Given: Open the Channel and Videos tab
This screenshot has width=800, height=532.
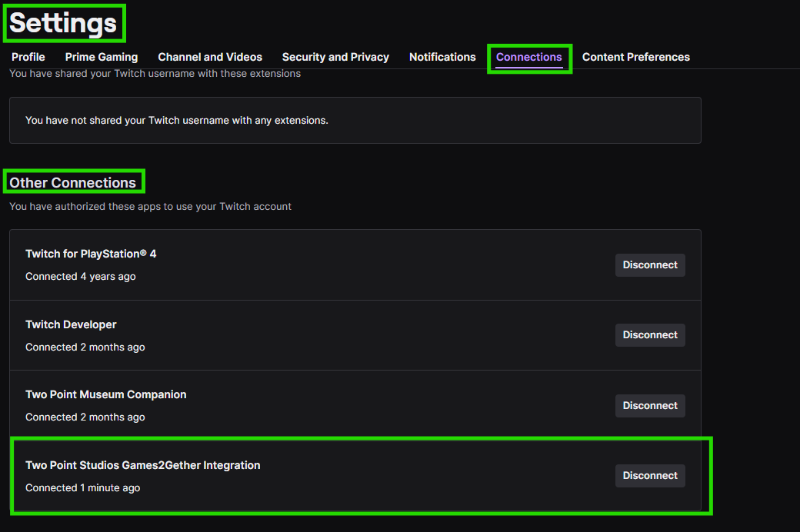Looking at the screenshot, I should (210, 57).
